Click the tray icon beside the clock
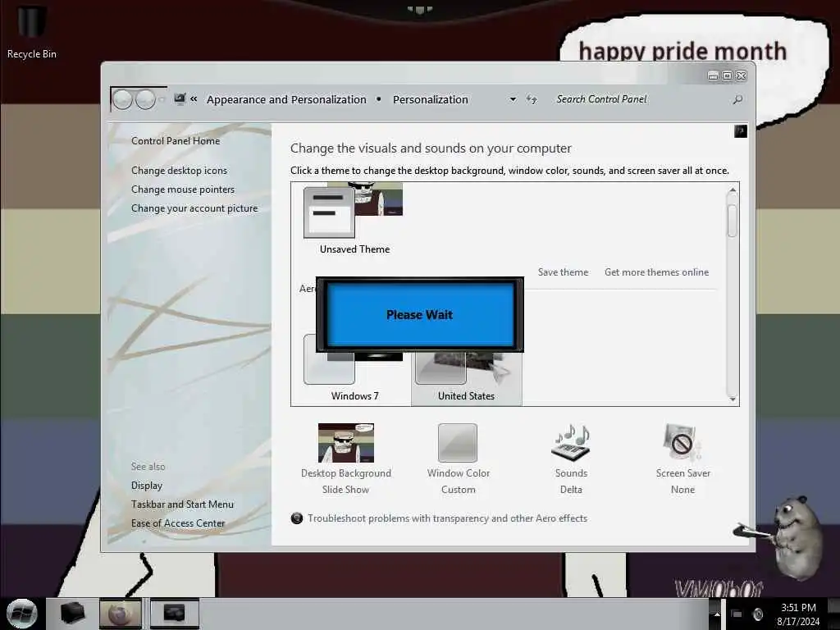Viewport: 840px width, 630px height. [x=758, y=614]
